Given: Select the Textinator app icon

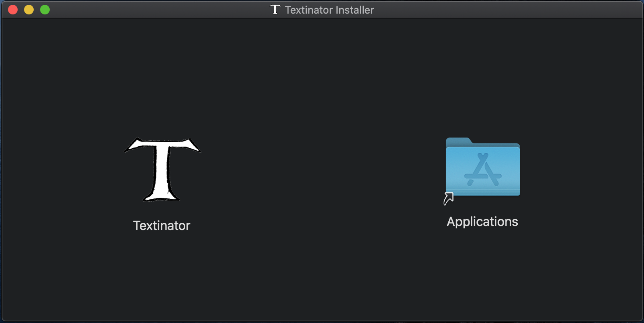Looking at the screenshot, I should 162,170.
